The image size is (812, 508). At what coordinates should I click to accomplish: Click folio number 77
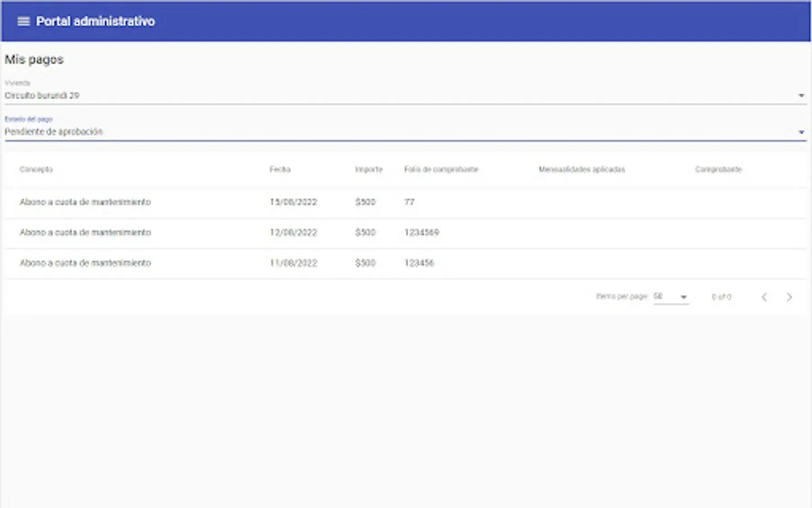click(x=409, y=202)
